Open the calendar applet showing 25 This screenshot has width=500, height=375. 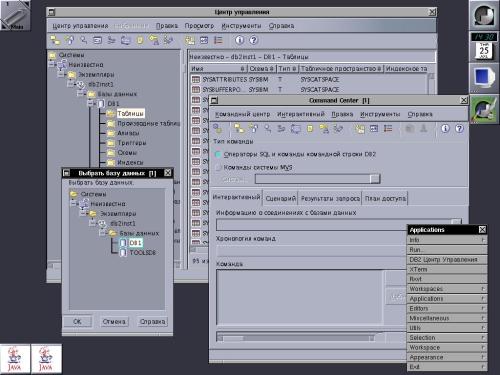tap(484, 51)
